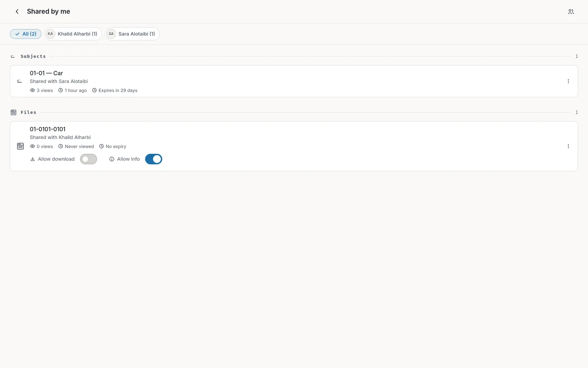Viewport: 588px width, 368px height.
Task: Click the Subjects section heading
Action: 33,56
